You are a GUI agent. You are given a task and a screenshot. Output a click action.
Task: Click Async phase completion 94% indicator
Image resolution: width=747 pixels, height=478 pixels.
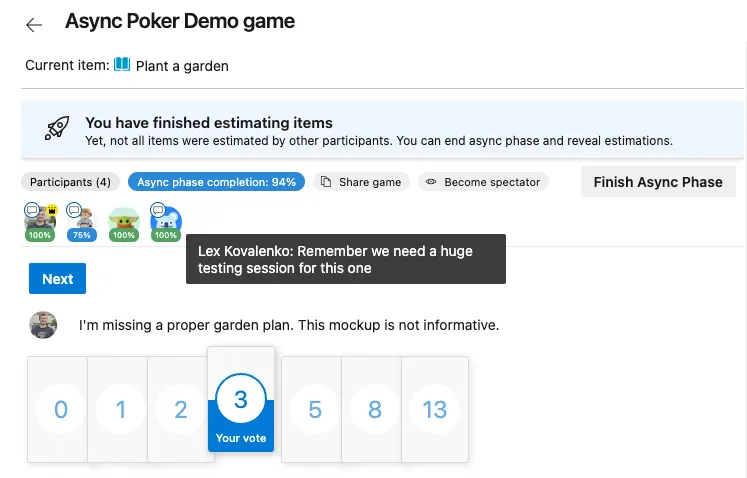[216, 182]
